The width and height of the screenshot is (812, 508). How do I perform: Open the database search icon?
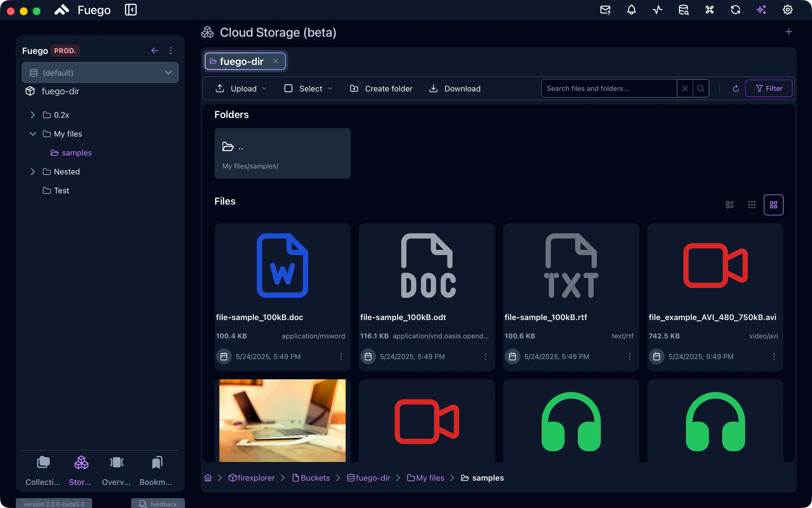tap(683, 10)
